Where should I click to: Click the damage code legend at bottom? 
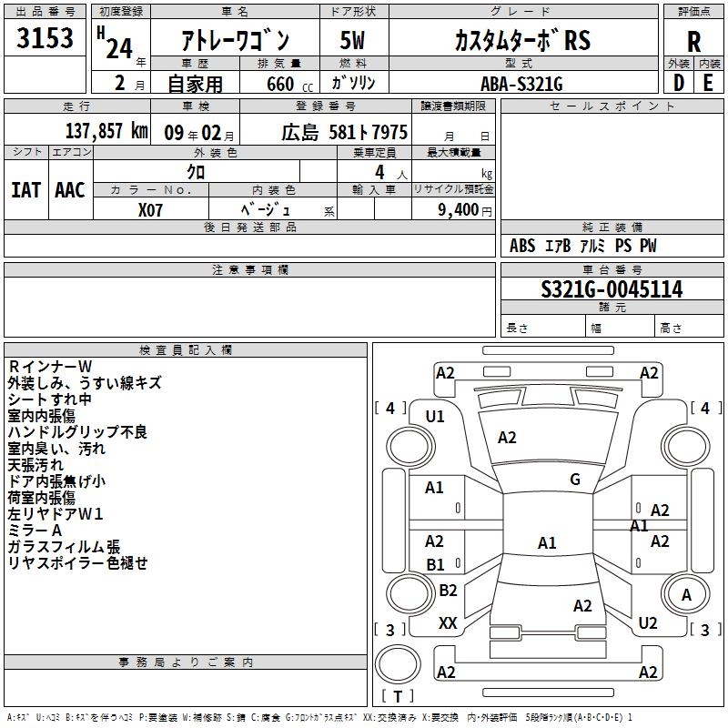point(319,718)
